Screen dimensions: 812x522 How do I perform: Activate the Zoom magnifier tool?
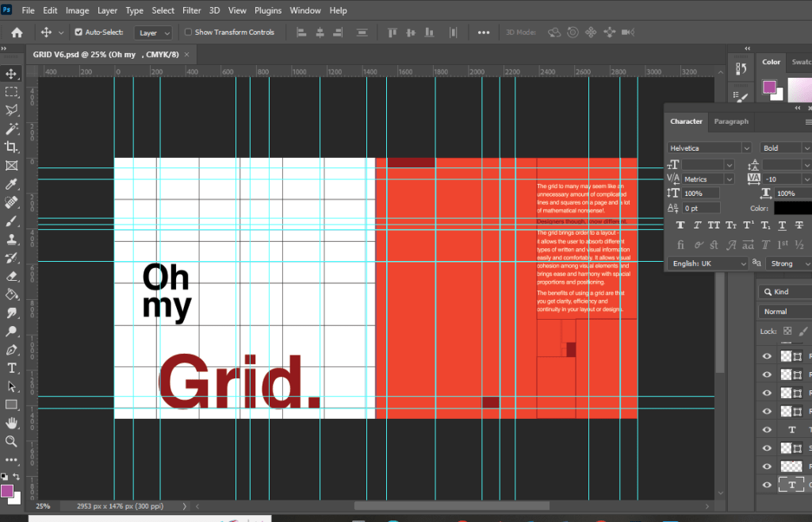11,441
